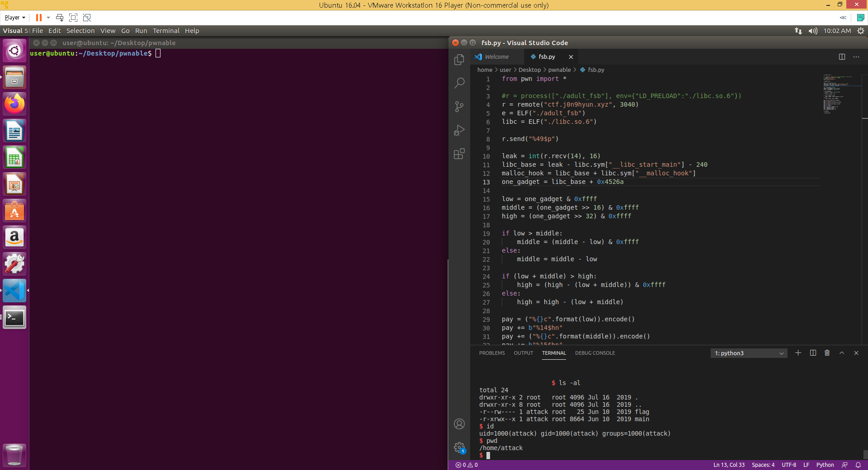Open System Settings from the dock
This screenshot has height=470, width=868.
[x=14, y=264]
